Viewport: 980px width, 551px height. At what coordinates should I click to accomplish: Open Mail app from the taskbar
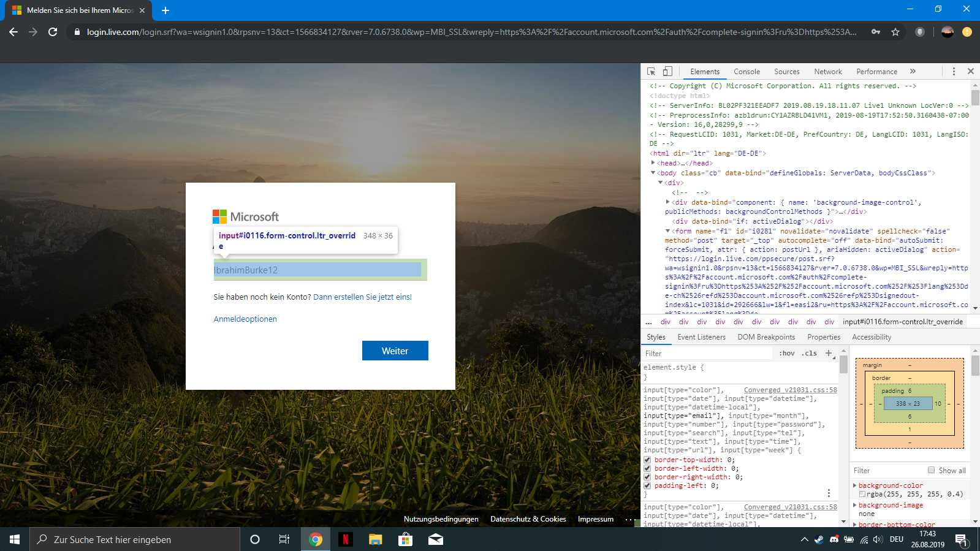[436, 539]
